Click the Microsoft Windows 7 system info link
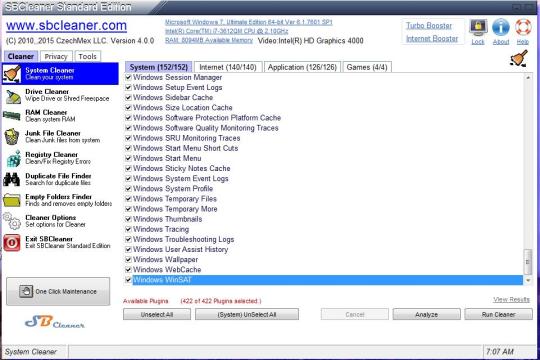The height and width of the screenshot is (360, 540). click(x=248, y=22)
